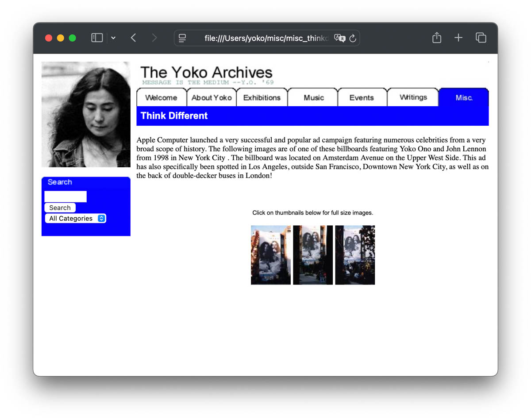Go back using the back arrow

coord(133,38)
